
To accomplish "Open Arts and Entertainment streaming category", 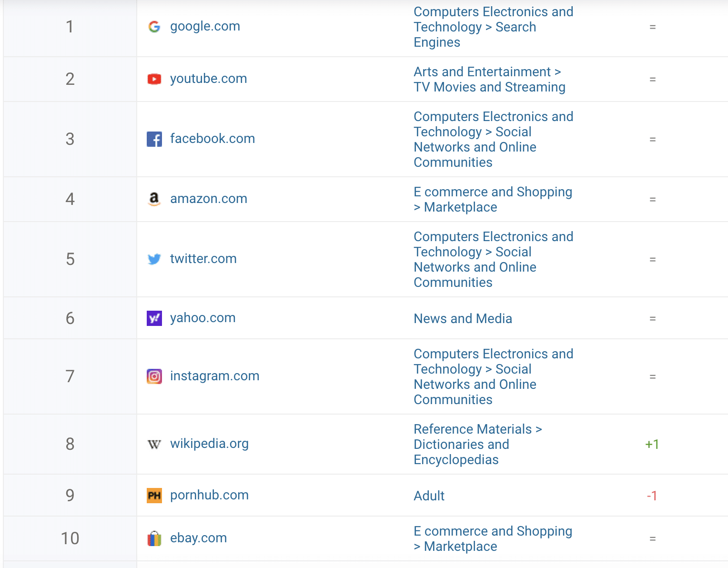I will (x=489, y=80).
